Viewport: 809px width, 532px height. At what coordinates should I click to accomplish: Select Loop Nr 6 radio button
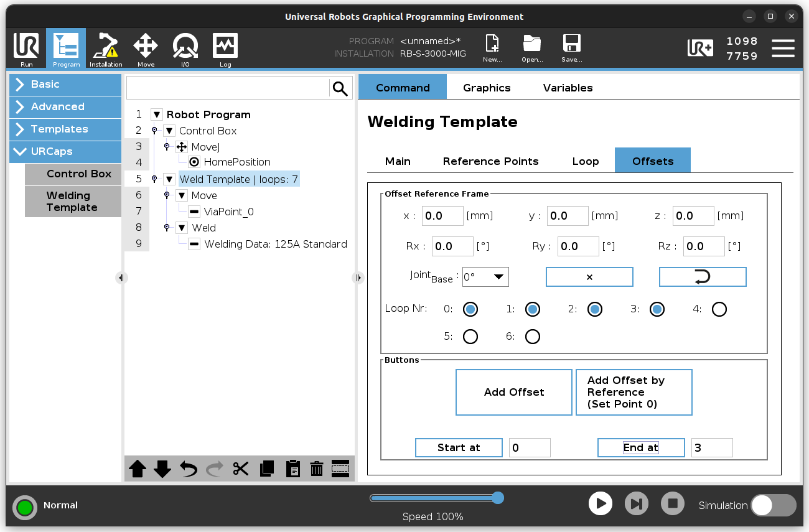click(x=532, y=337)
